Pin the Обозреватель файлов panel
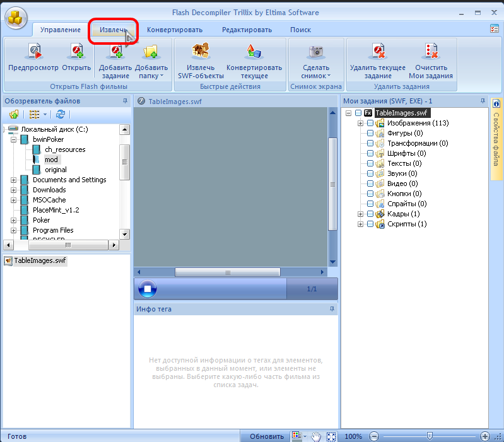This screenshot has height=442, width=504. coord(125,101)
